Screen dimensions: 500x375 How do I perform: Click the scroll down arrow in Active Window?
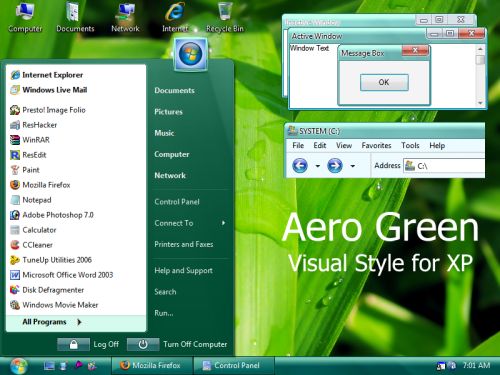click(x=480, y=103)
